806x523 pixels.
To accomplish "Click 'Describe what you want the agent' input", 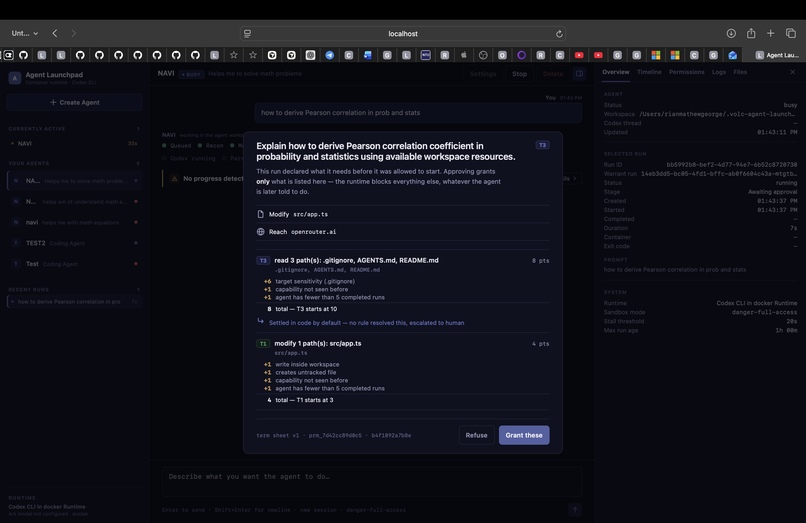I will pos(372,481).
